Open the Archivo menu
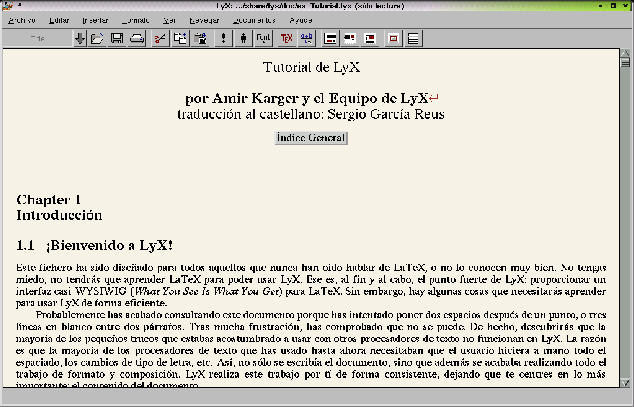The height and width of the screenshot is (407, 634). (x=22, y=20)
